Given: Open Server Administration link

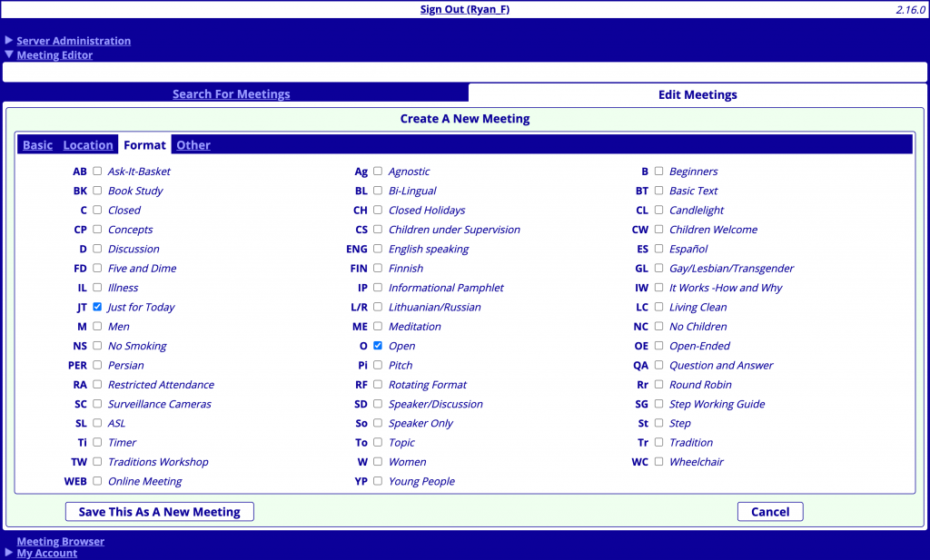Looking at the screenshot, I should pos(74,41).
